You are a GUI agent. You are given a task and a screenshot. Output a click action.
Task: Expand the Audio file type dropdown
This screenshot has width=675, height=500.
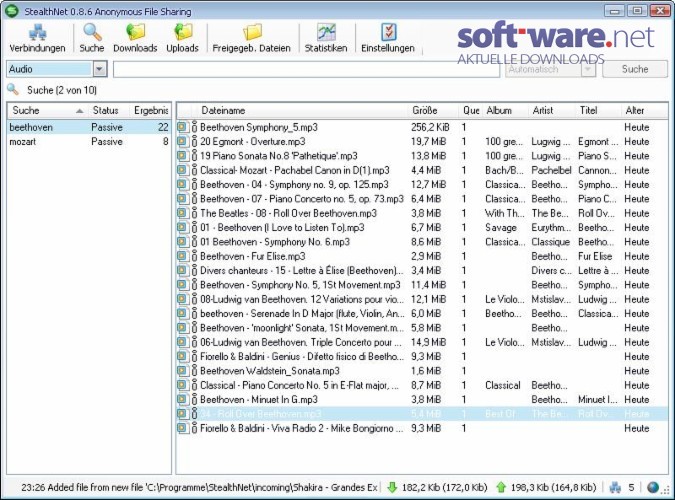[100, 69]
